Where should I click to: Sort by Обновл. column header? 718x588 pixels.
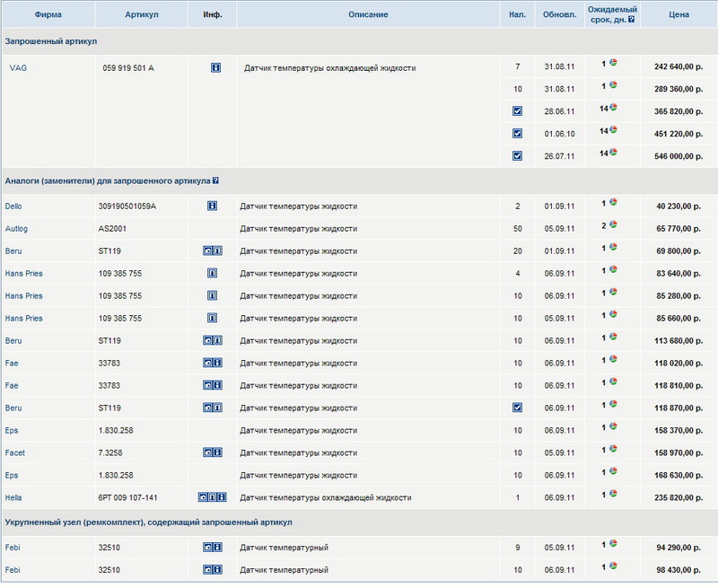click(559, 14)
